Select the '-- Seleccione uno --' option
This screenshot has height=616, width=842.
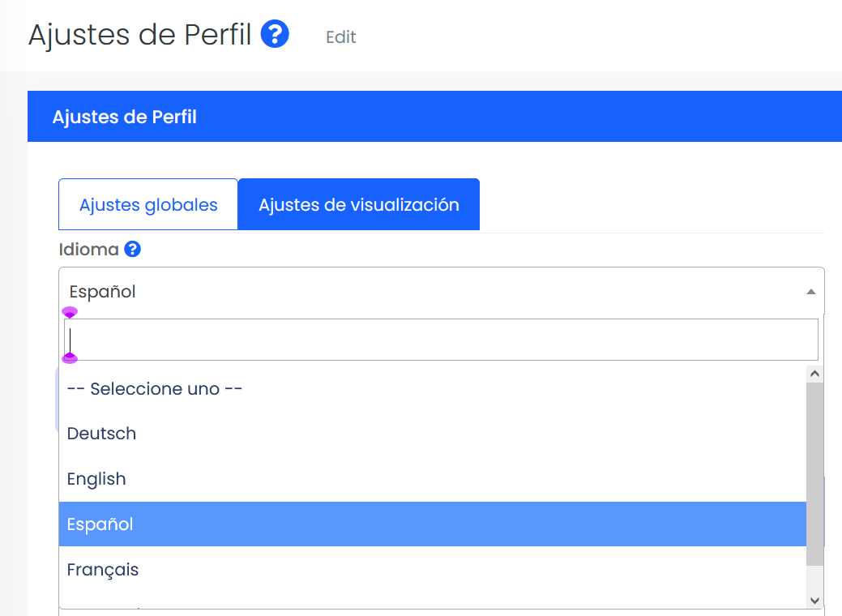pyautogui.click(x=433, y=388)
